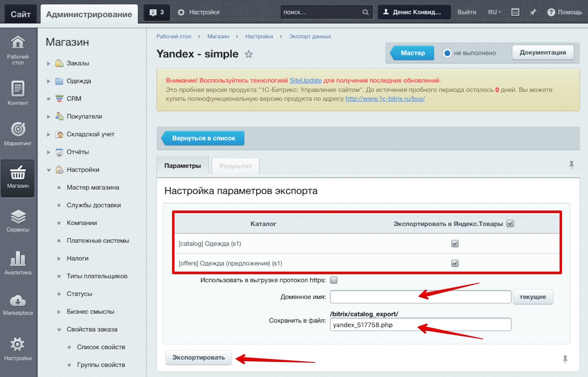Click the Экспортировать button
This screenshot has width=588, height=377.
[x=198, y=357]
